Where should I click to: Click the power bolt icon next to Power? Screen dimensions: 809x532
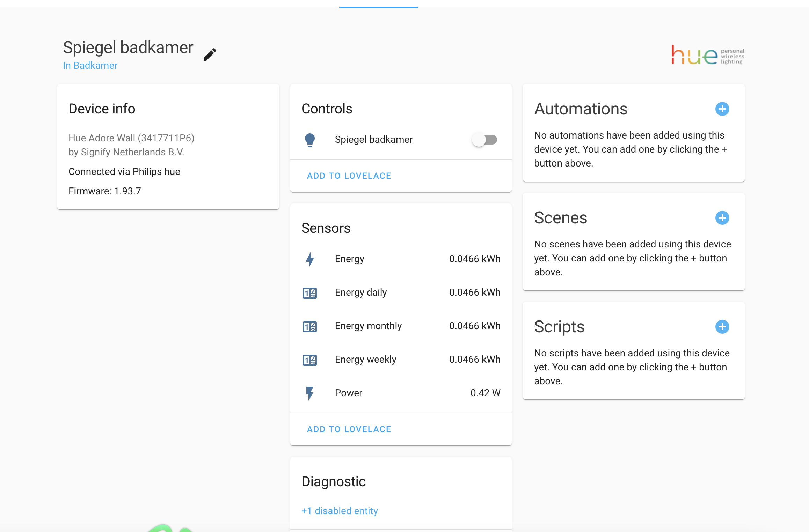[x=309, y=393]
